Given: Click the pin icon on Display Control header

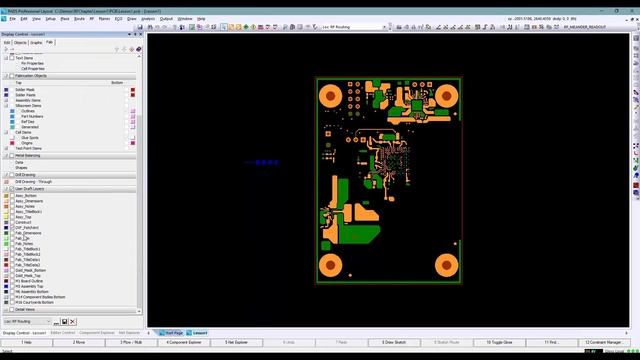Looking at the screenshot, I should tap(135, 34).
